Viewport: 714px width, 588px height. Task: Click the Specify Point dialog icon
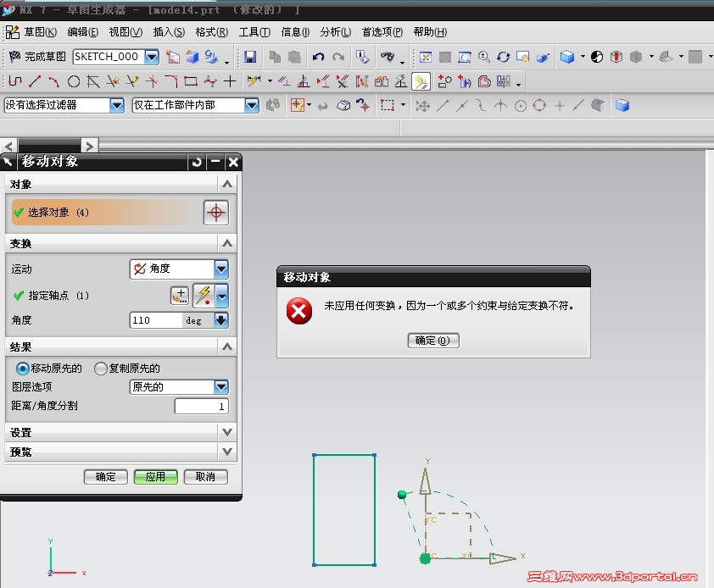181,296
